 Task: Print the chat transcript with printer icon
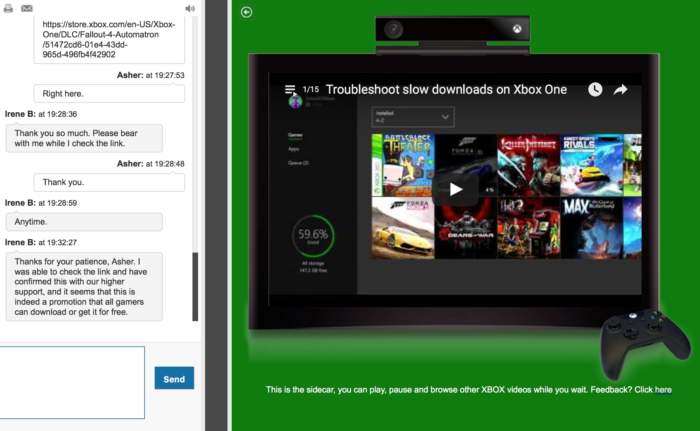[x=8, y=8]
